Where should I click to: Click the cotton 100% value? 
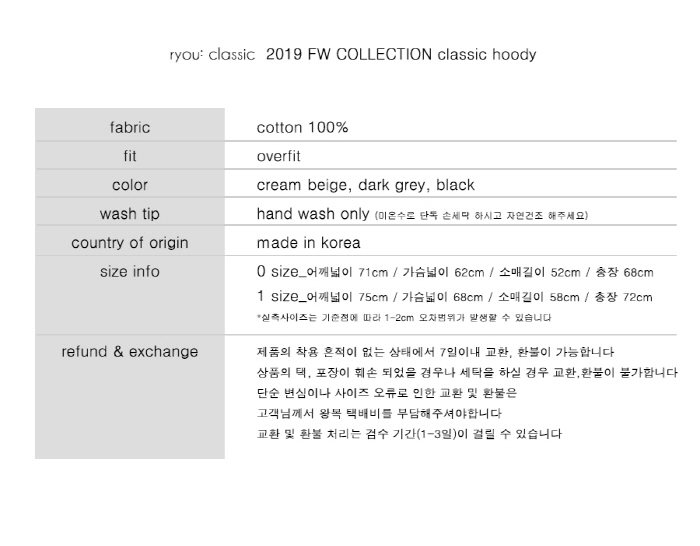[x=302, y=128]
